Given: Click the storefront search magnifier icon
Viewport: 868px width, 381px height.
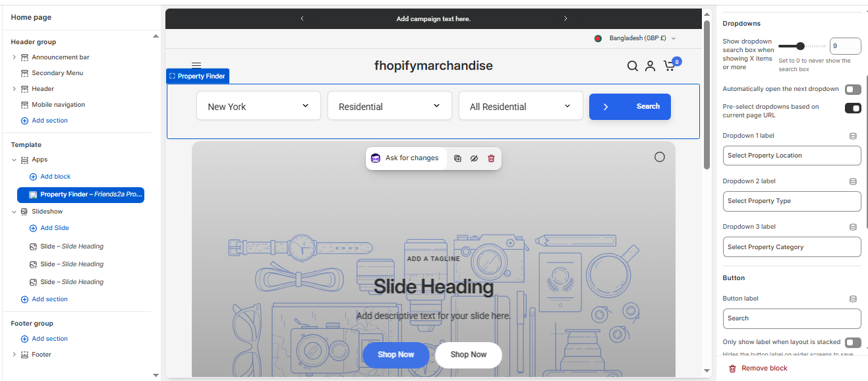Looking at the screenshot, I should point(632,66).
